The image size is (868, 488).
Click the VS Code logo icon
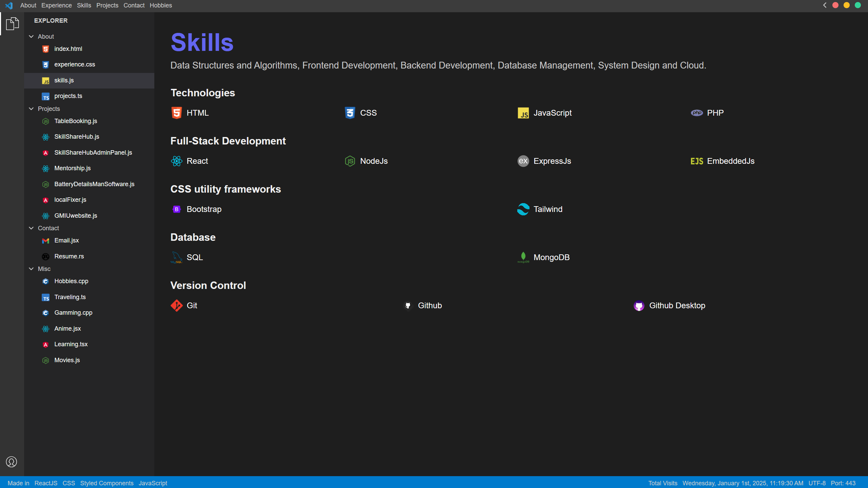[x=9, y=5]
